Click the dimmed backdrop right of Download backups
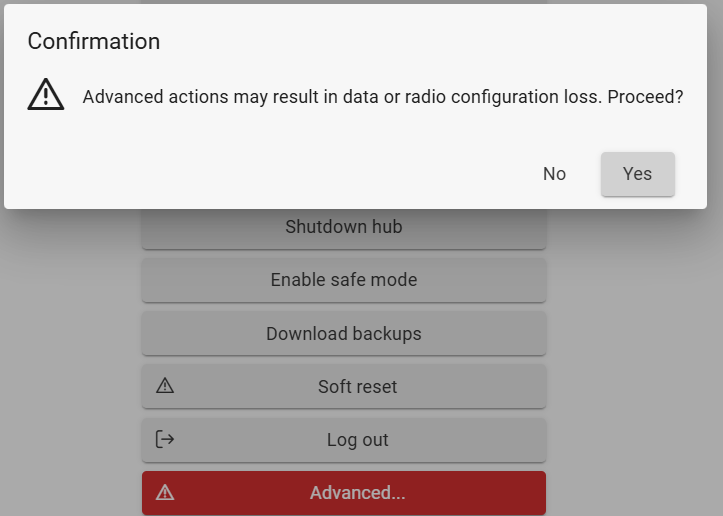723x516 pixels. 630,333
